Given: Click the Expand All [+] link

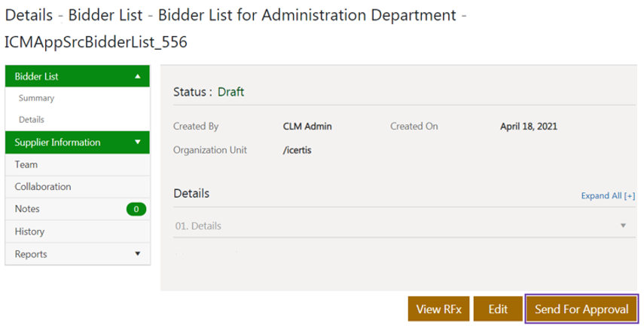Looking at the screenshot, I should pyautogui.click(x=608, y=195).
